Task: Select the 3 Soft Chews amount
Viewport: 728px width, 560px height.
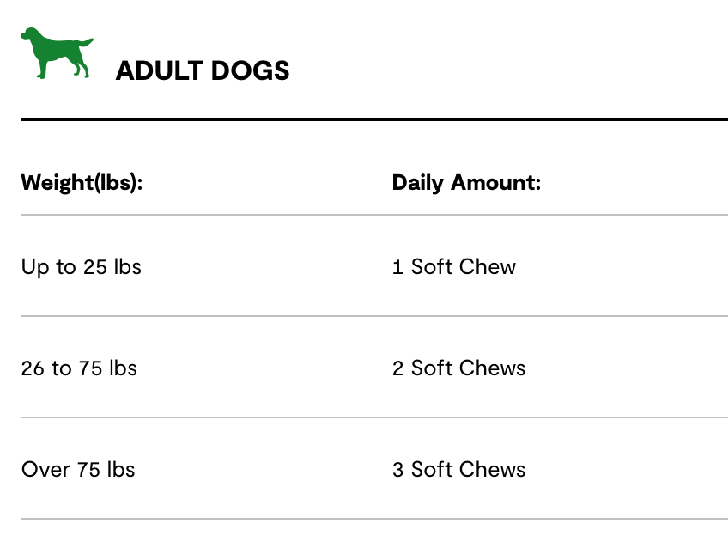Action: (459, 470)
